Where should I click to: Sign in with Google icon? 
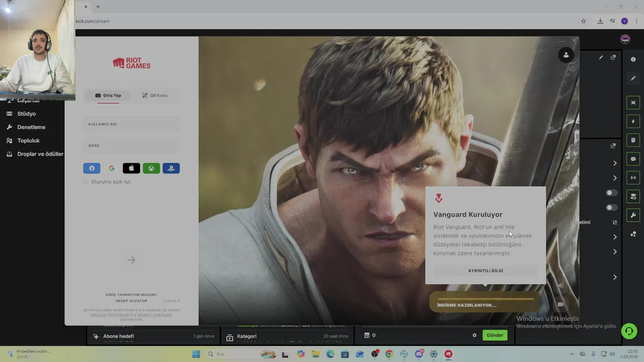coord(112,168)
